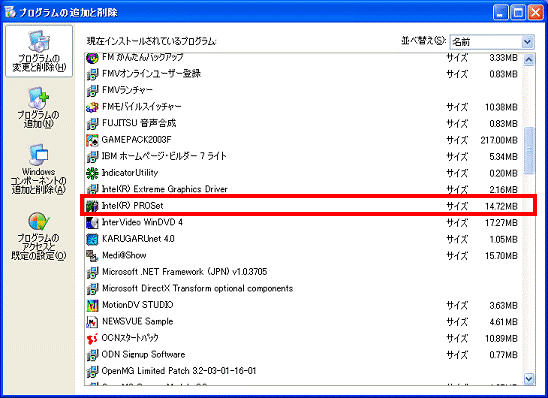548x398 pixels.
Task: Click the MotionDV STUDIO icon
Action: point(92,305)
